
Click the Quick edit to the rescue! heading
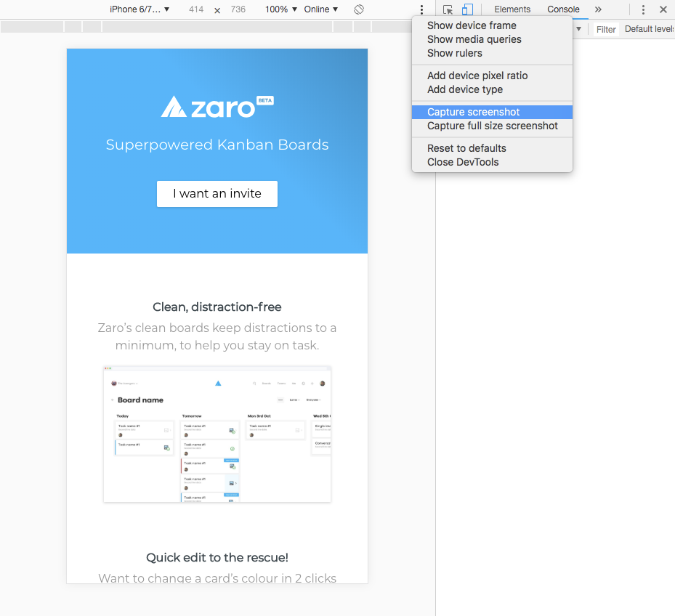coord(217,557)
